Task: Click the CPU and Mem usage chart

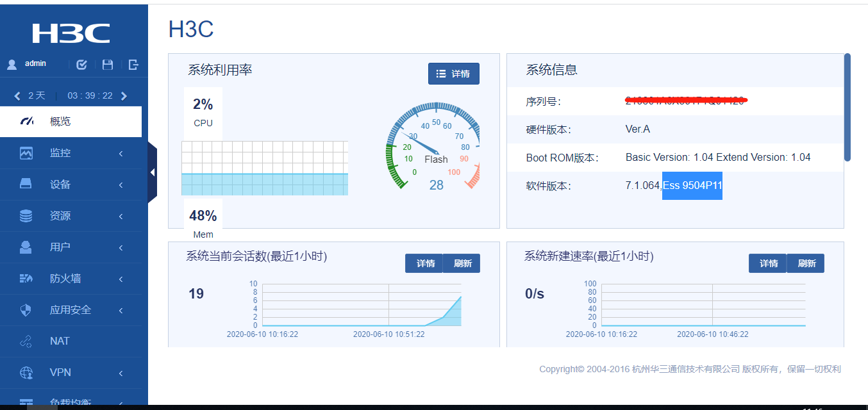Action: (x=265, y=168)
